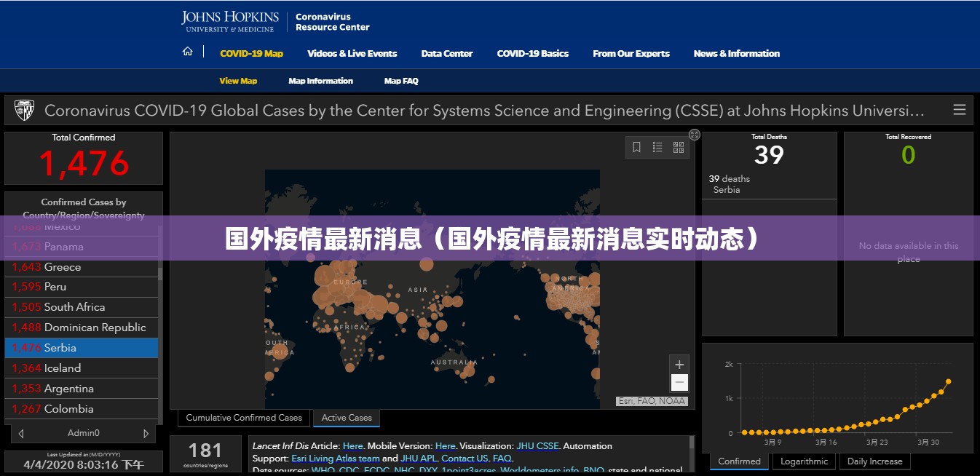Zoom out on the map
Viewport: 980px width, 476px height.
[679, 383]
